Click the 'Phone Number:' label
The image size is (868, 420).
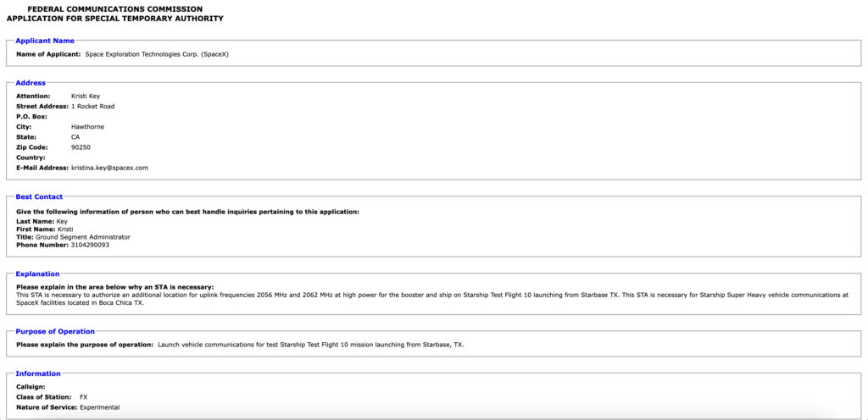coord(42,245)
